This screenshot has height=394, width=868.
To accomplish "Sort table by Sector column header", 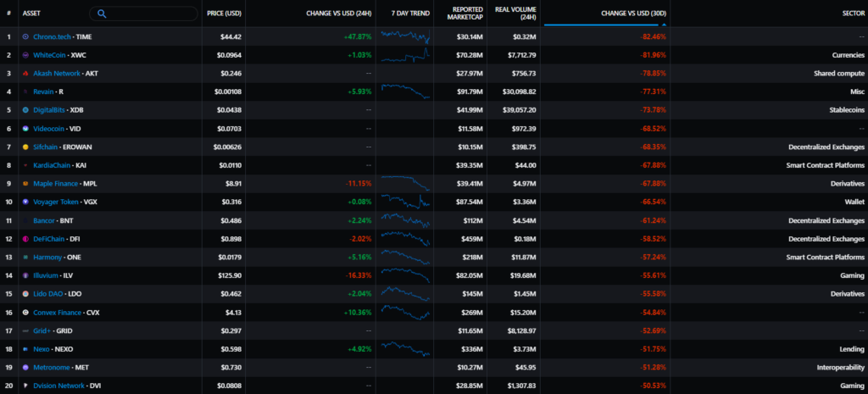I will point(849,14).
